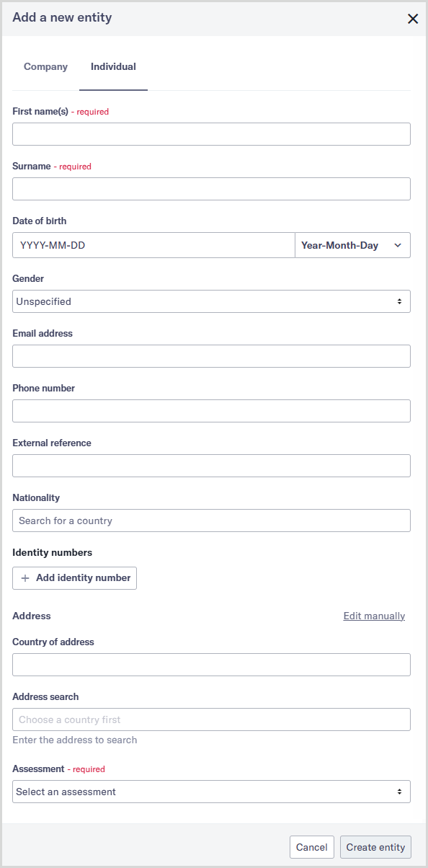The height and width of the screenshot is (868, 428).
Task: Click the First name(s) input field
Action: click(x=211, y=134)
